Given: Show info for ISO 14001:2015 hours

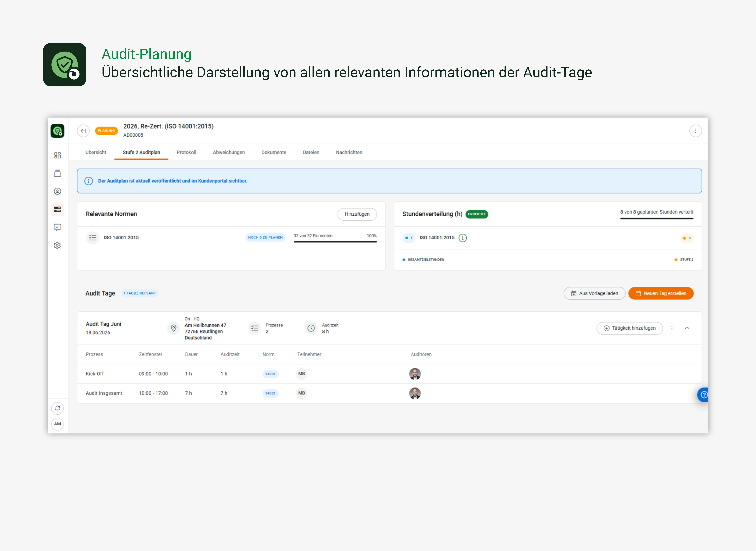Looking at the screenshot, I should coord(463,238).
